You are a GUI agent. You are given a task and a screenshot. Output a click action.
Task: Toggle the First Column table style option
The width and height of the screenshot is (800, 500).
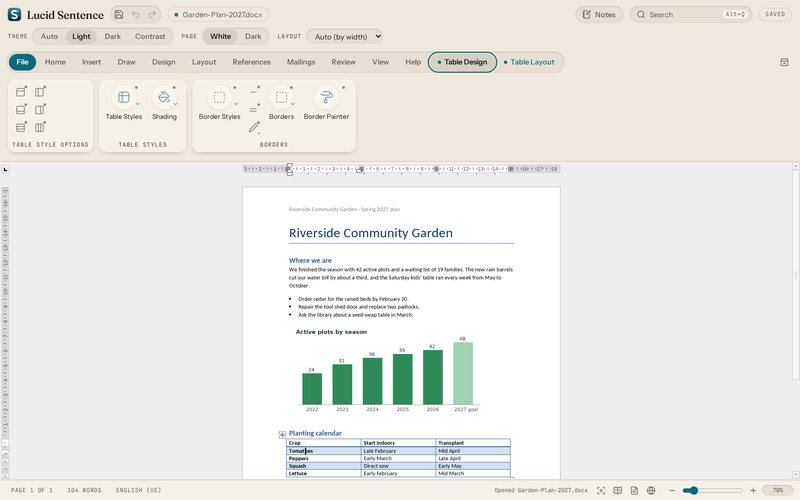(40, 92)
